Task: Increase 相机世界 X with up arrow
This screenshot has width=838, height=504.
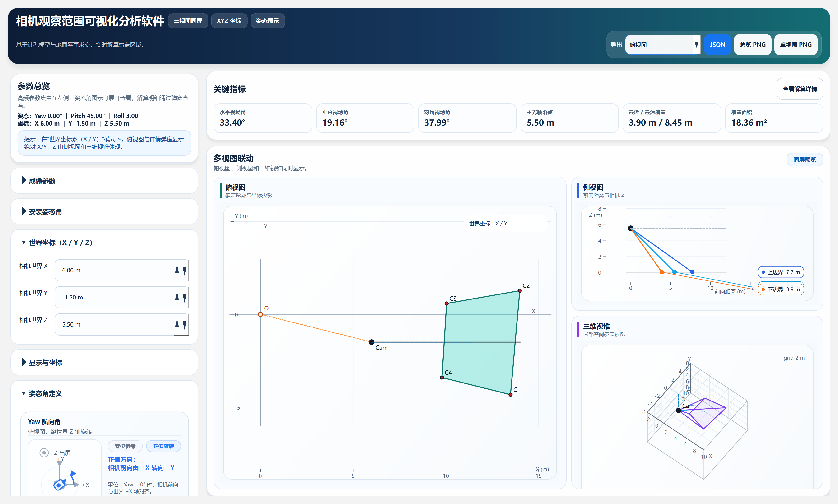Action: (x=177, y=270)
